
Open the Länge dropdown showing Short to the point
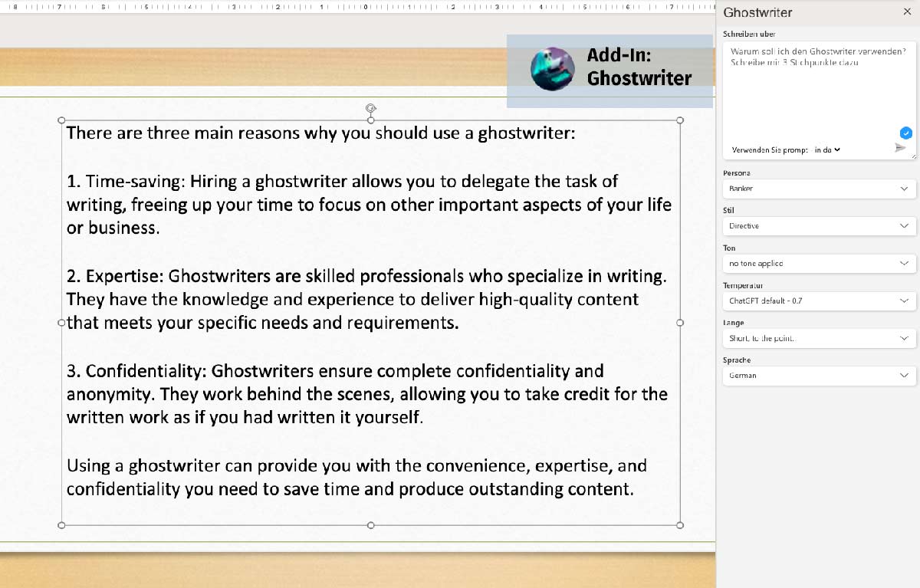819,338
